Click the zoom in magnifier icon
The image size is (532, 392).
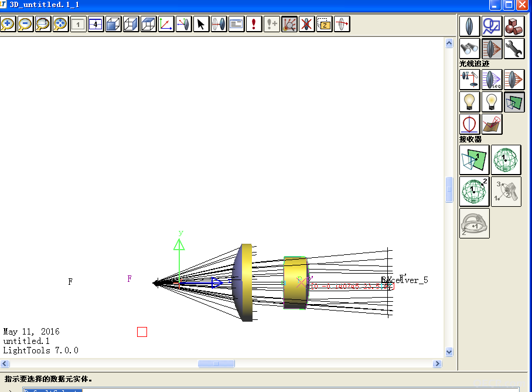(x=8, y=24)
